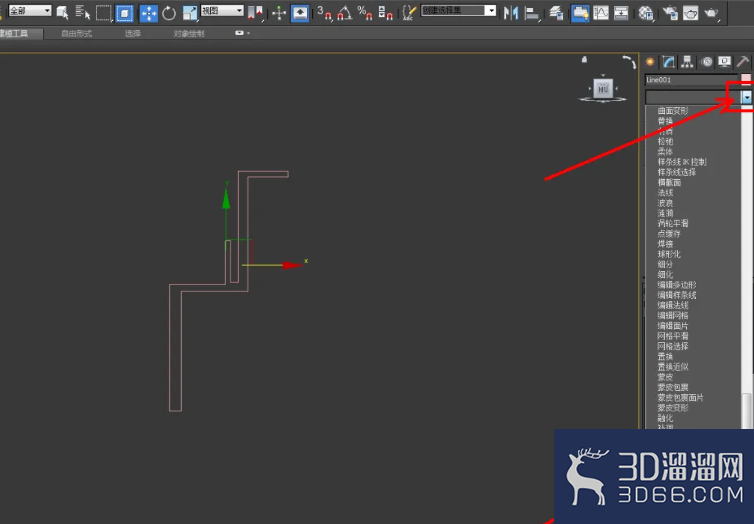Toggle Keyboard Shortcut Override button
The height and width of the screenshot is (524, 754).
[x=300, y=13]
